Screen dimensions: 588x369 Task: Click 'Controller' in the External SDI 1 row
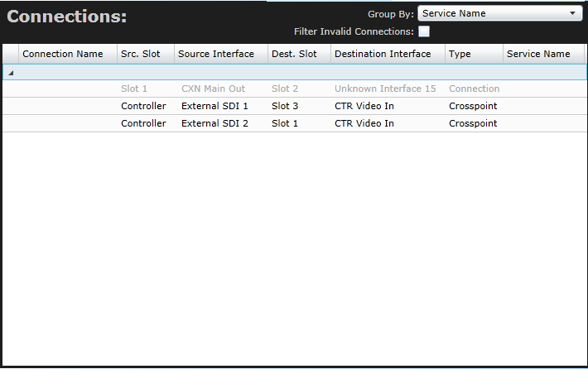click(x=143, y=106)
